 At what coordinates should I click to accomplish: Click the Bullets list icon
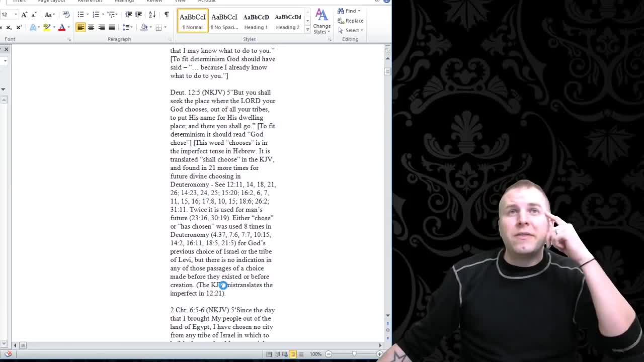point(80,15)
